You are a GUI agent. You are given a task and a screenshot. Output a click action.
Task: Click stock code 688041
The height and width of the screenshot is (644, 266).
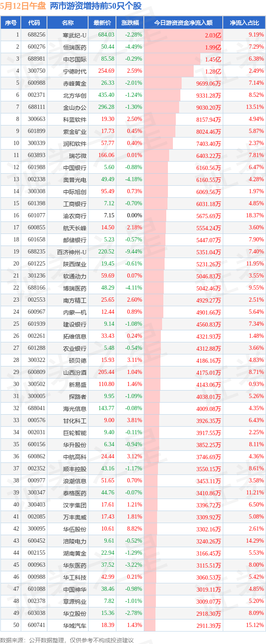(x=37, y=408)
